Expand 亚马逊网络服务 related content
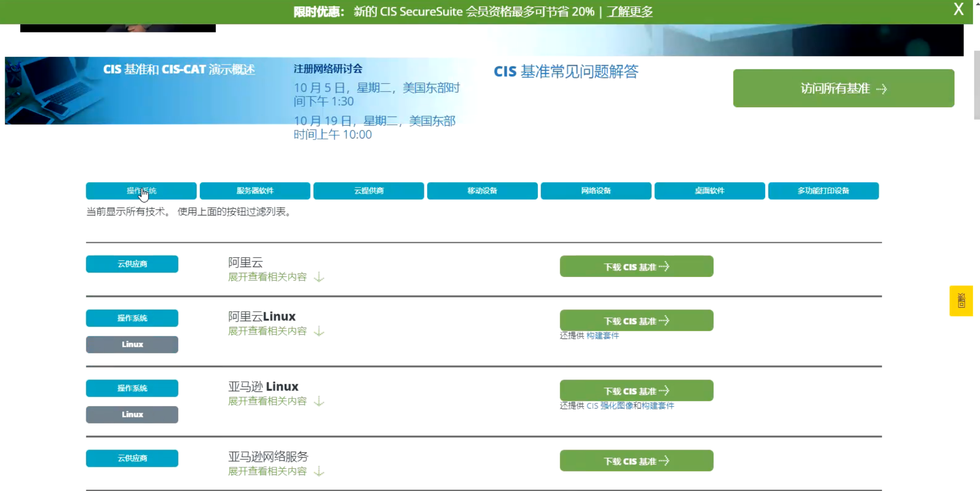This screenshot has width=980, height=491. (x=267, y=472)
